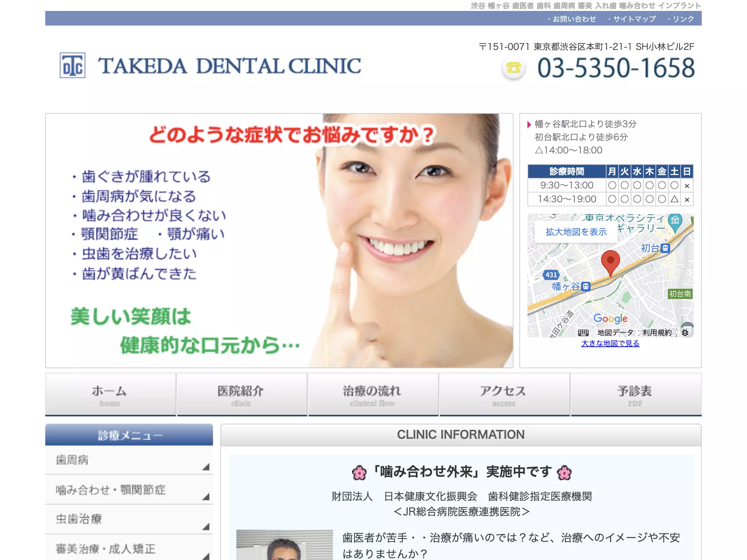Click the Takeda Dental Clinic DTC logo icon
This screenshot has height=560, width=747.
point(73,65)
